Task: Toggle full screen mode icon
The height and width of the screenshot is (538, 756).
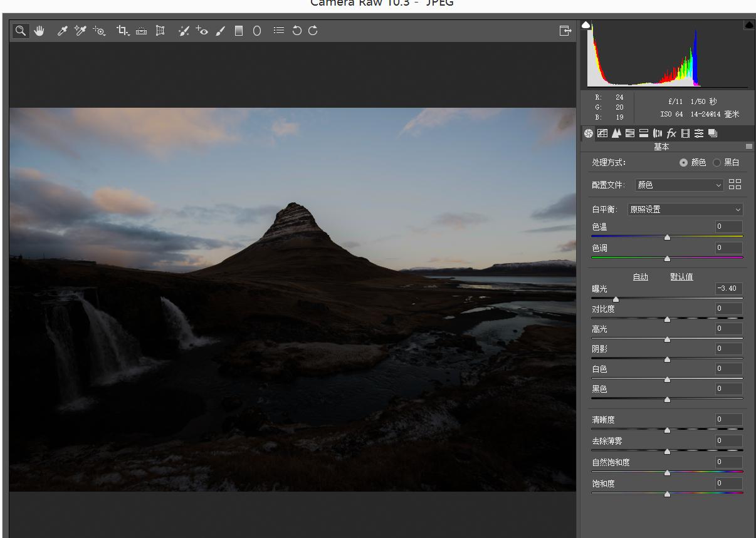Action: pyautogui.click(x=565, y=31)
